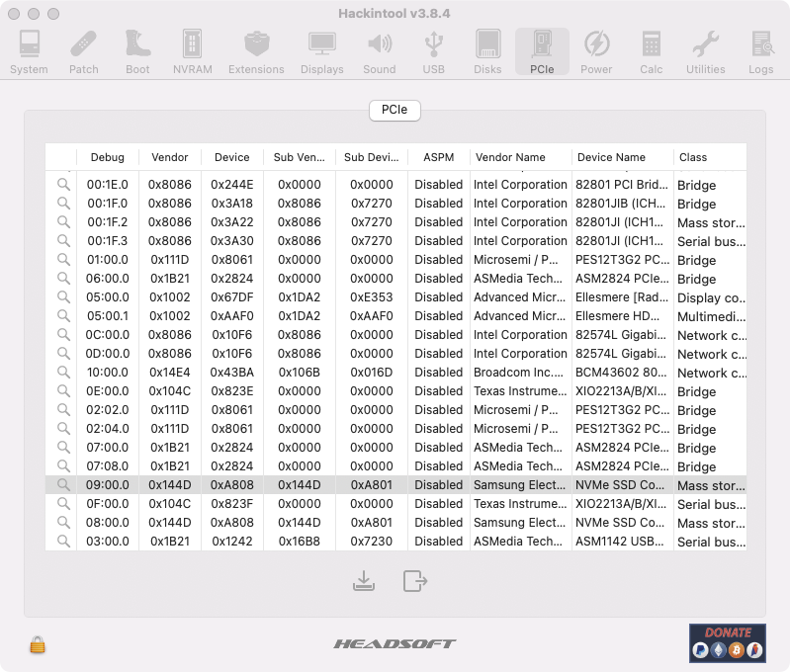
Task: Click the orange padlock icon
Action: 38,644
